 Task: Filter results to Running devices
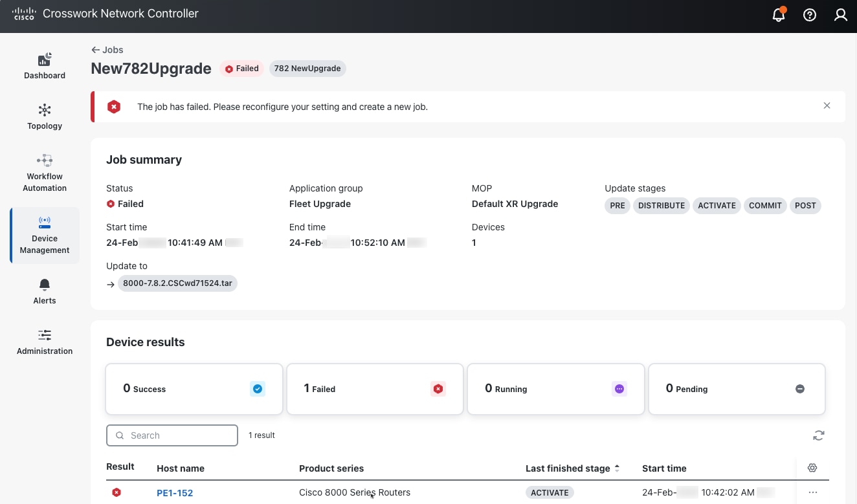(555, 388)
